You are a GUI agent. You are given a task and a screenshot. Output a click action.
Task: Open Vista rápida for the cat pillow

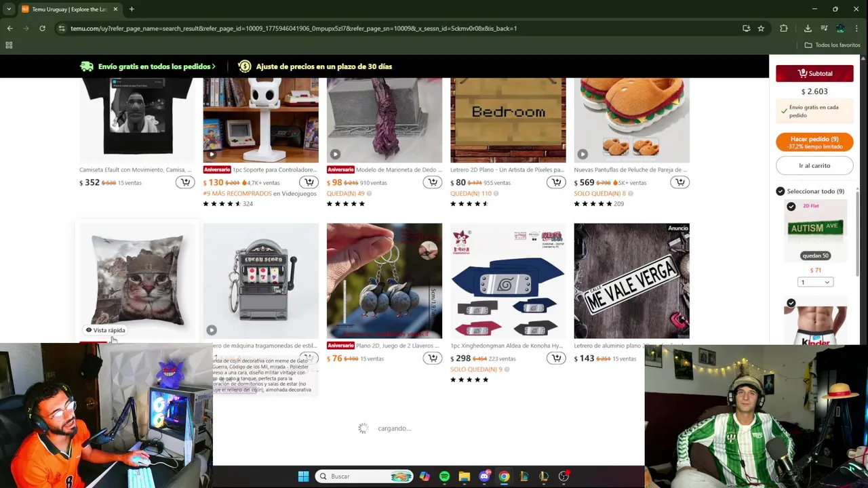(x=105, y=330)
